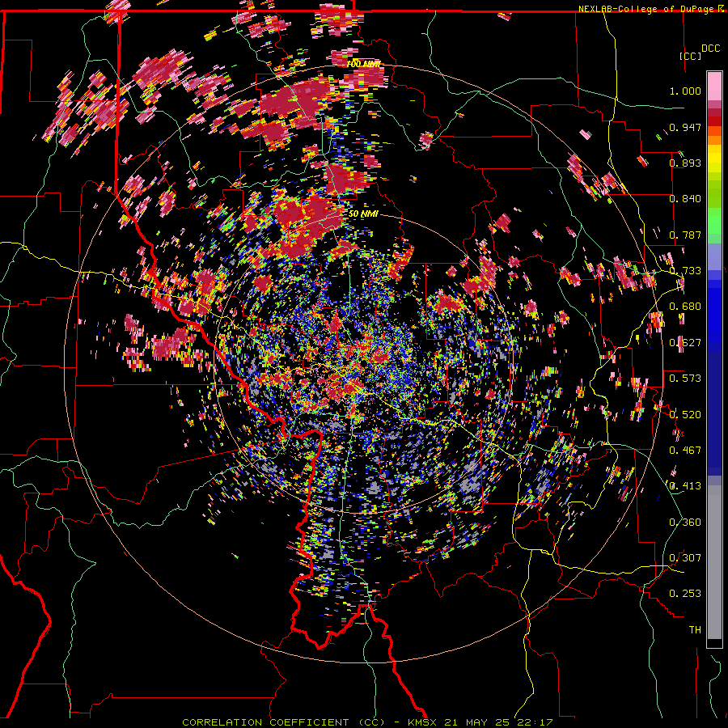This screenshot has height=728, width=728.
Task: Click the [CC] units label above the legend
Action: (690, 56)
